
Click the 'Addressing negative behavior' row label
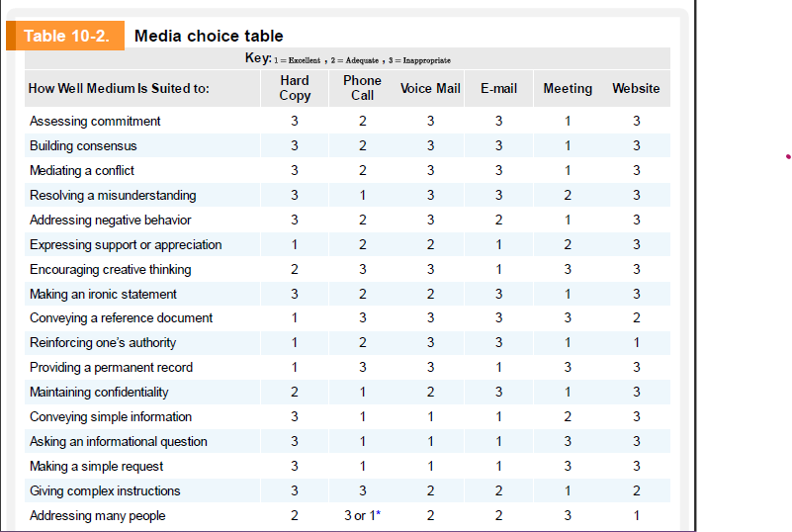110,221
